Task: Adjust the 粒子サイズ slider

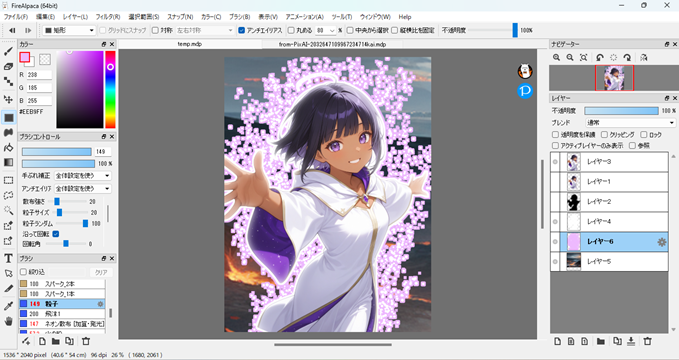Action: point(71,212)
